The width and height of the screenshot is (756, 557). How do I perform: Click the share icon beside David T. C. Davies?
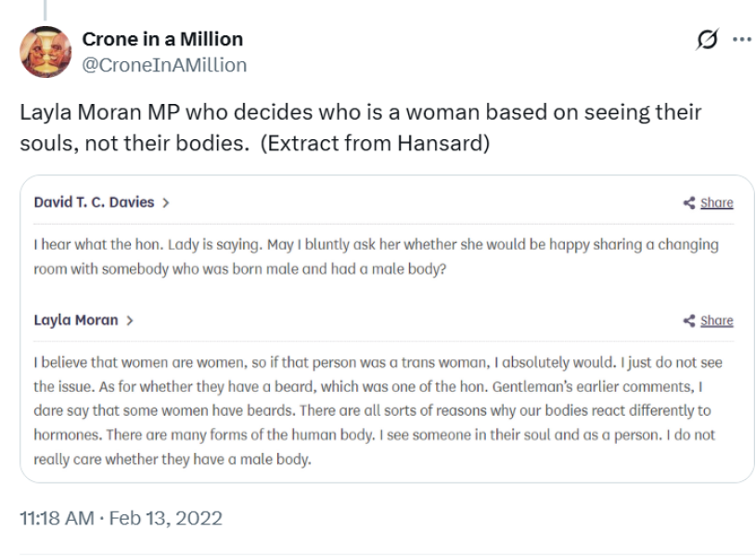tap(689, 203)
